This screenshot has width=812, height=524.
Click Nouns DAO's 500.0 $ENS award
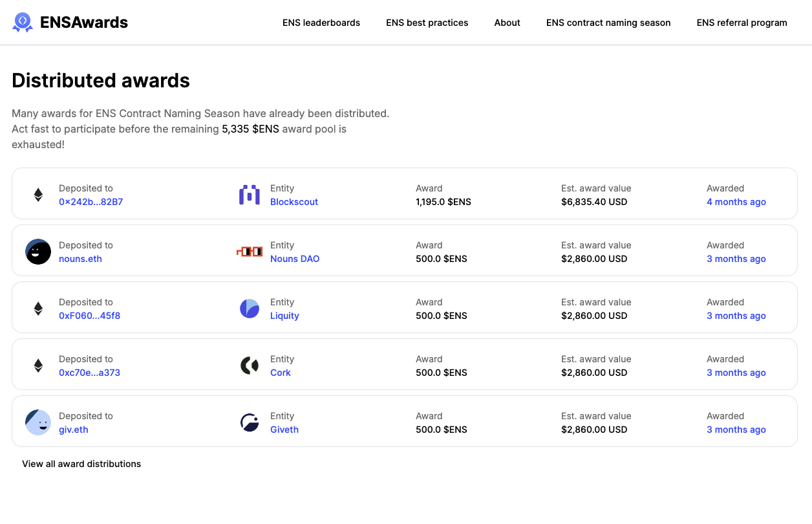point(442,259)
